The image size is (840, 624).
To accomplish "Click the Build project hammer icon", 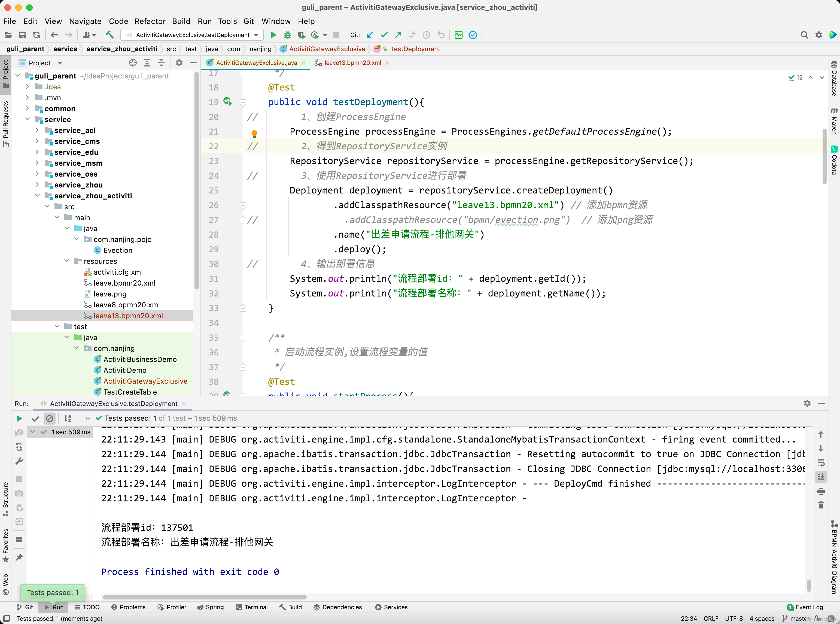I will (x=109, y=35).
